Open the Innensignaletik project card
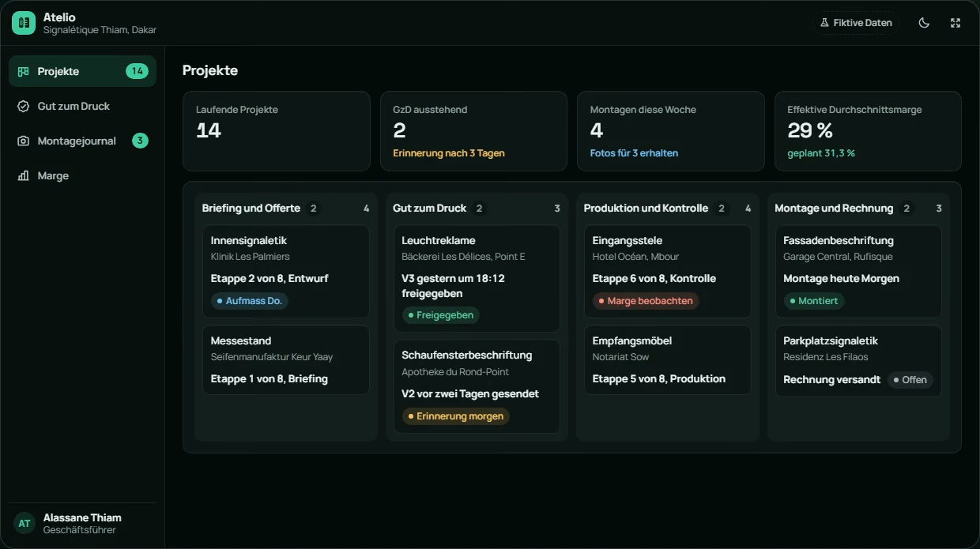This screenshot has height=549, width=980. coord(285,272)
